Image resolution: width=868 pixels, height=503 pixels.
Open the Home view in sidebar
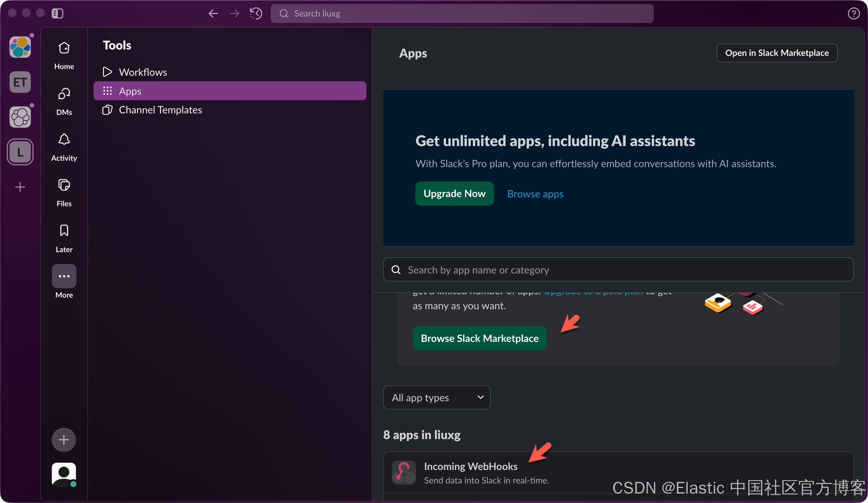(x=64, y=55)
